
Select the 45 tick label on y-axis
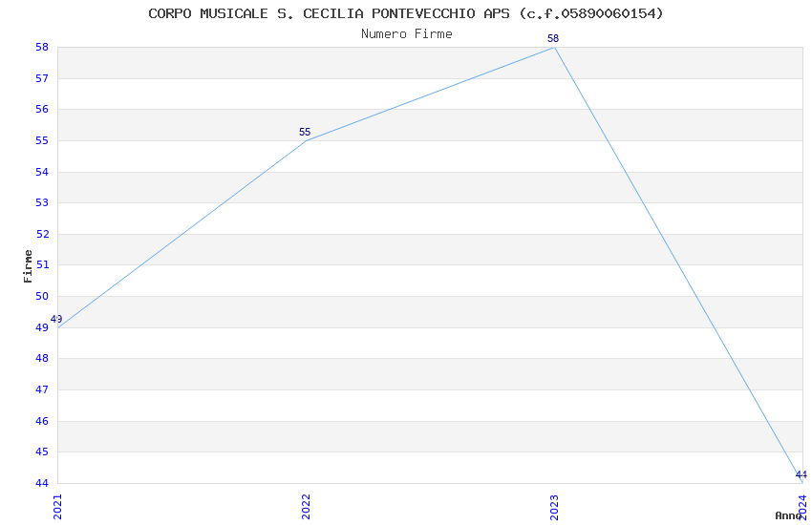[x=42, y=451]
